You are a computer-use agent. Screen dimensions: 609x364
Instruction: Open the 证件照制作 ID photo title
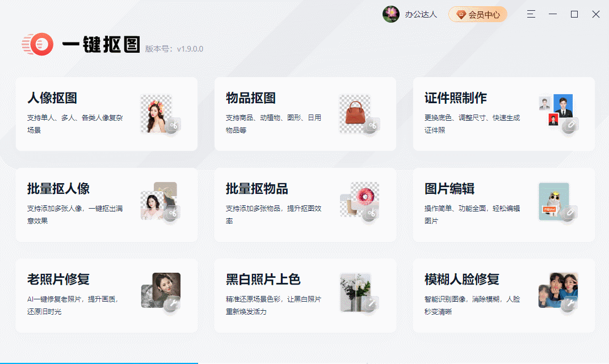(x=456, y=98)
